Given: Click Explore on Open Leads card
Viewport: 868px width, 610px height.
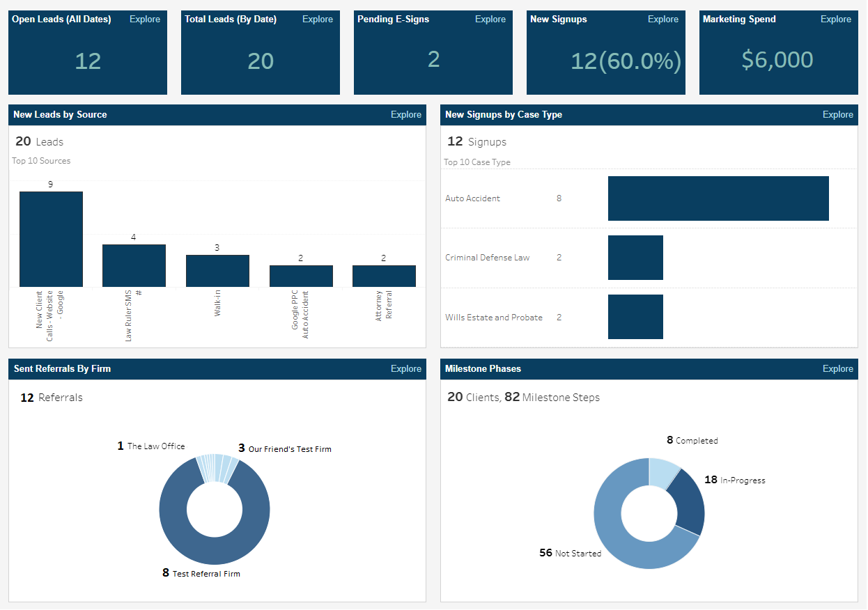Looking at the screenshot, I should (144, 19).
